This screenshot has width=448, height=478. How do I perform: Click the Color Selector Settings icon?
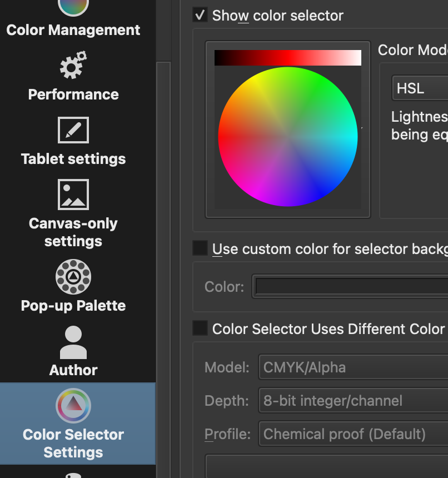pyautogui.click(x=73, y=406)
